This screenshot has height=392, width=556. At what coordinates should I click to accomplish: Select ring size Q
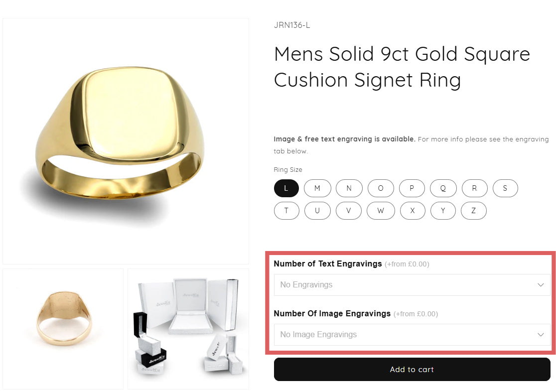click(x=443, y=188)
